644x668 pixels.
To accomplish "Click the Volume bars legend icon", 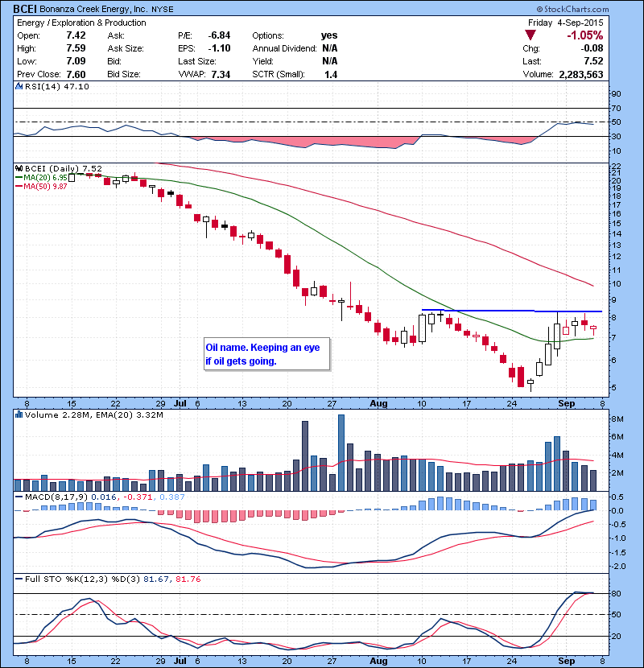I will [19, 414].
